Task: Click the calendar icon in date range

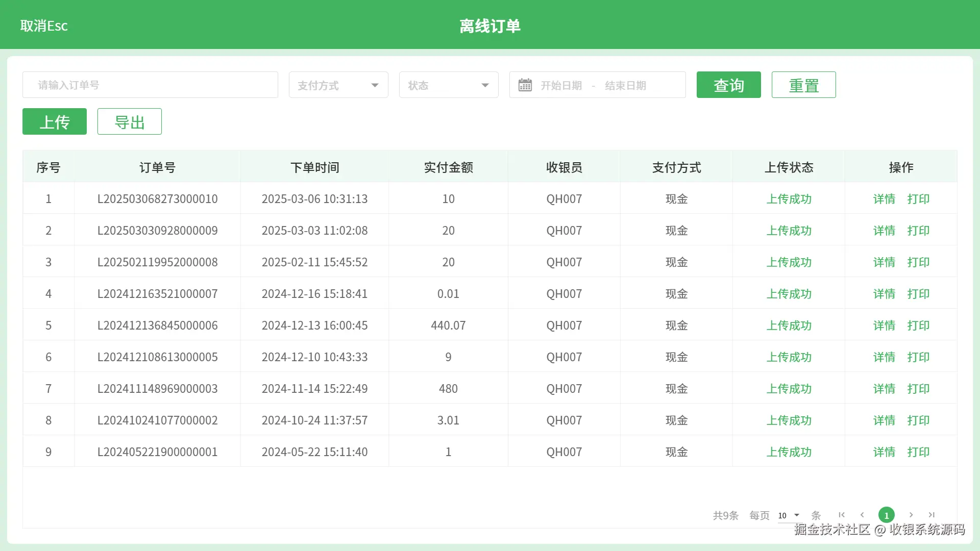Action: pyautogui.click(x=525, y=85)
